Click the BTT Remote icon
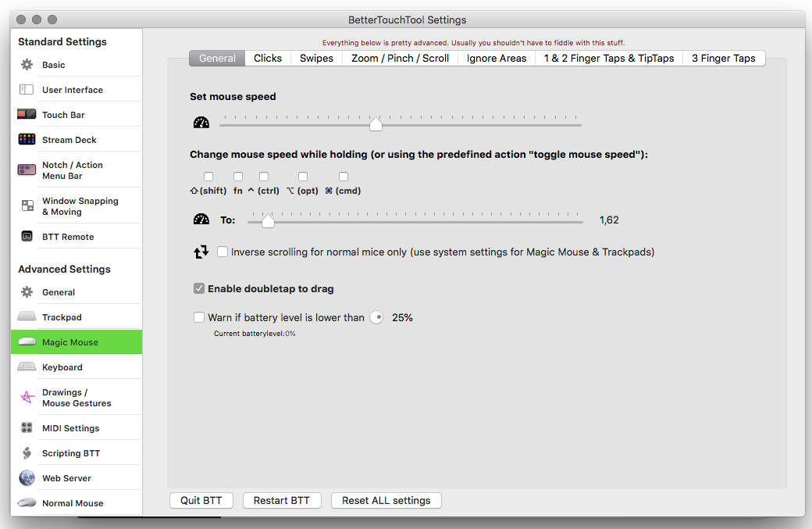The image size is (812, 529). (x=27, y=236)
